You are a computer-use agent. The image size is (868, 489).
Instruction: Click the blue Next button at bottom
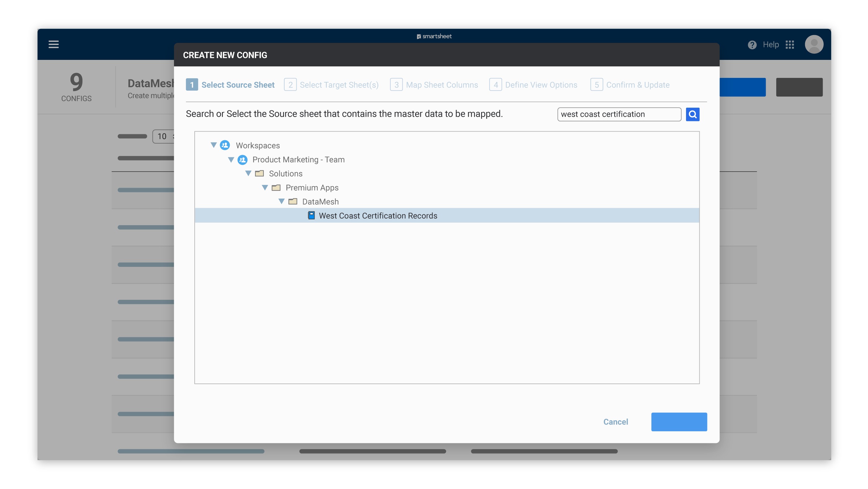(x=679, y=422)
